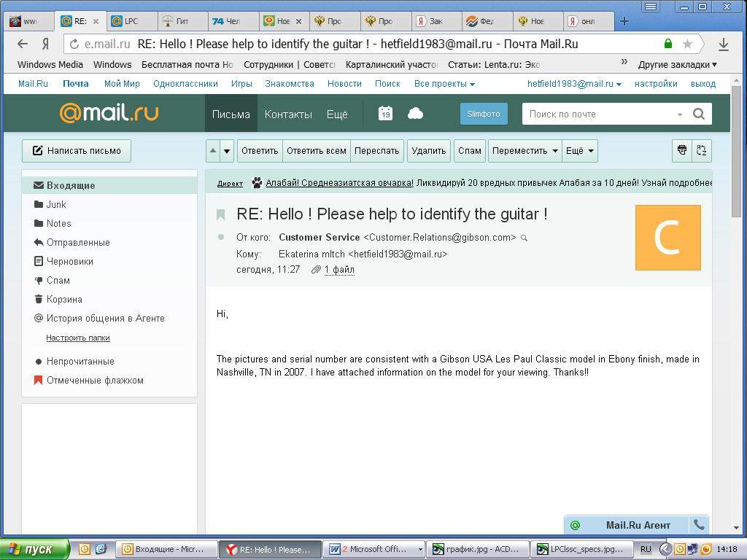
Task: Open the Письма tab
Action: (231, 114)
